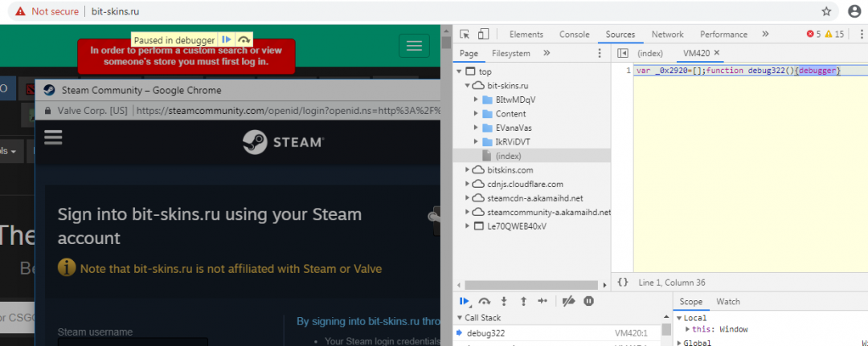Click Step into next function call icon
Viewport: 868px width, 346px height.
504,301
